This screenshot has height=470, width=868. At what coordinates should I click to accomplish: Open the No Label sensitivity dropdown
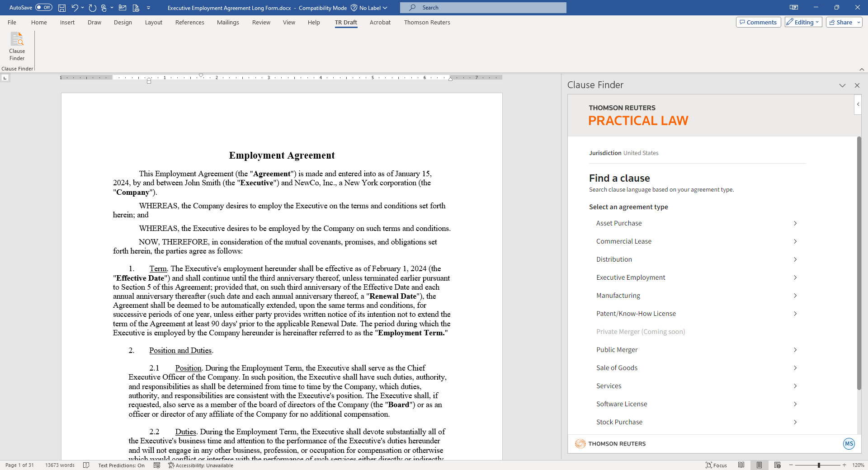tap(369, 8)
